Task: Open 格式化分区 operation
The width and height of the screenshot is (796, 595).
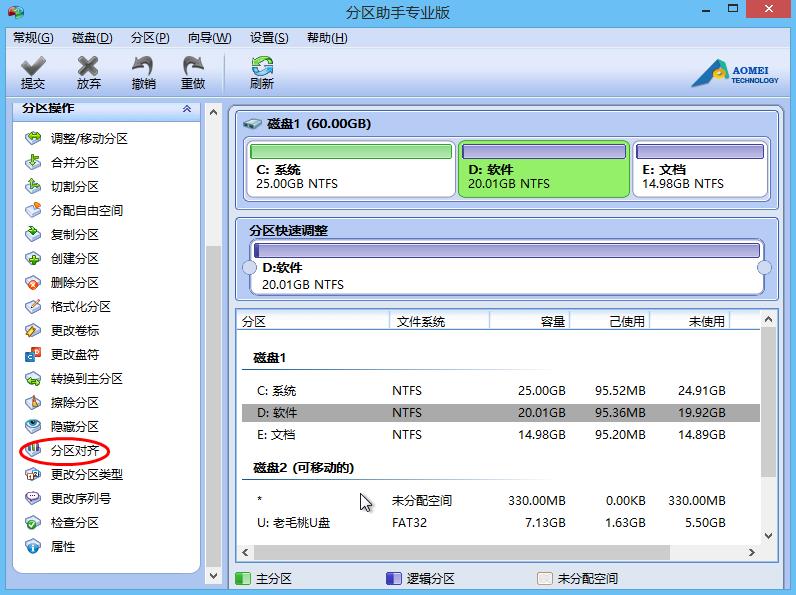Action: point(68,307)
